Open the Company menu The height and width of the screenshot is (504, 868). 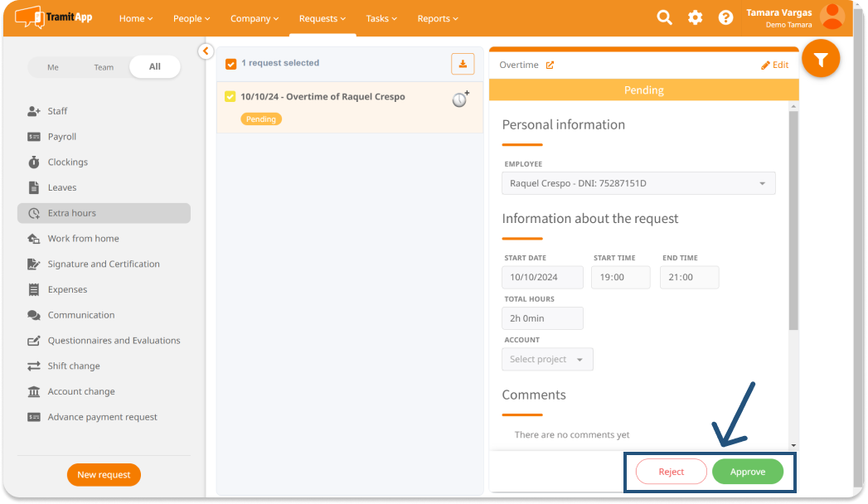click(x=254, y=18)
